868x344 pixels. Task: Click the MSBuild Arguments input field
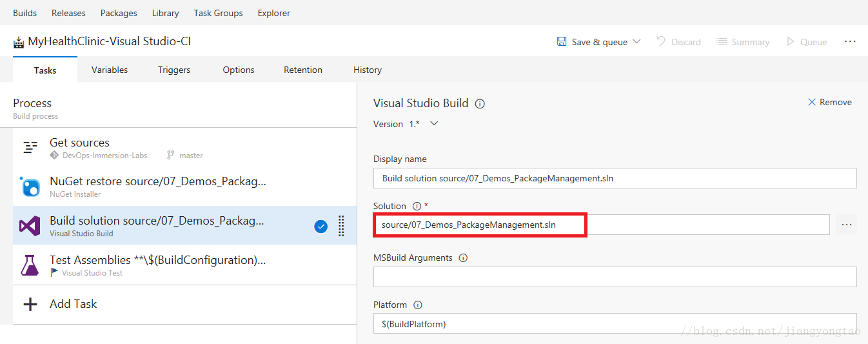(615, 276)
